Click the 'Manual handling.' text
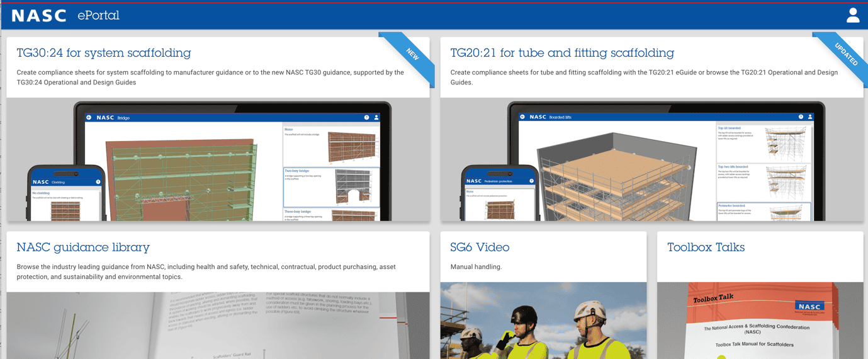The image size is (868, 359). pos(476,267)
